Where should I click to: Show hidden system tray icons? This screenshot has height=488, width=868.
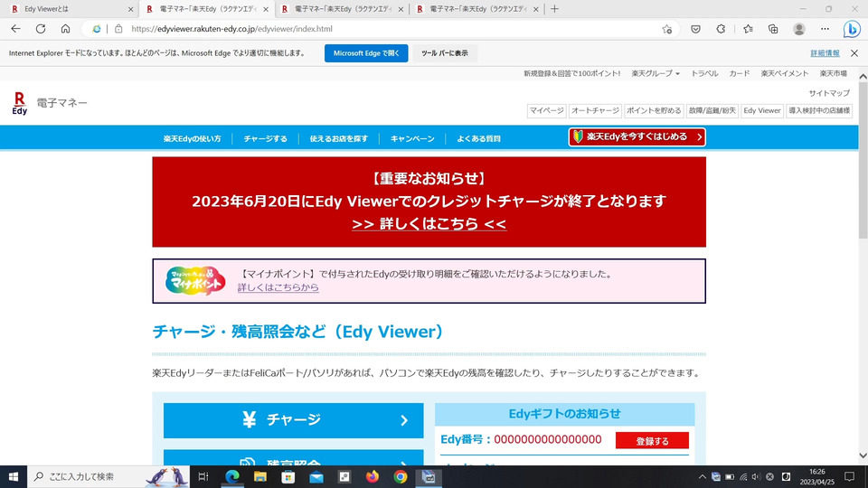click(702, 476)
